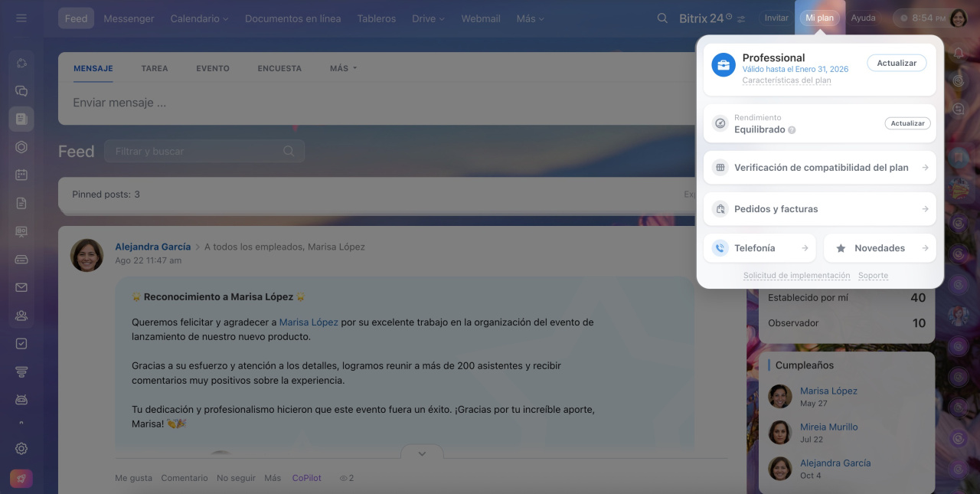The image size is (980, 494).
Task: Click the Soporte link in plan popup
Action: (873, 276)
